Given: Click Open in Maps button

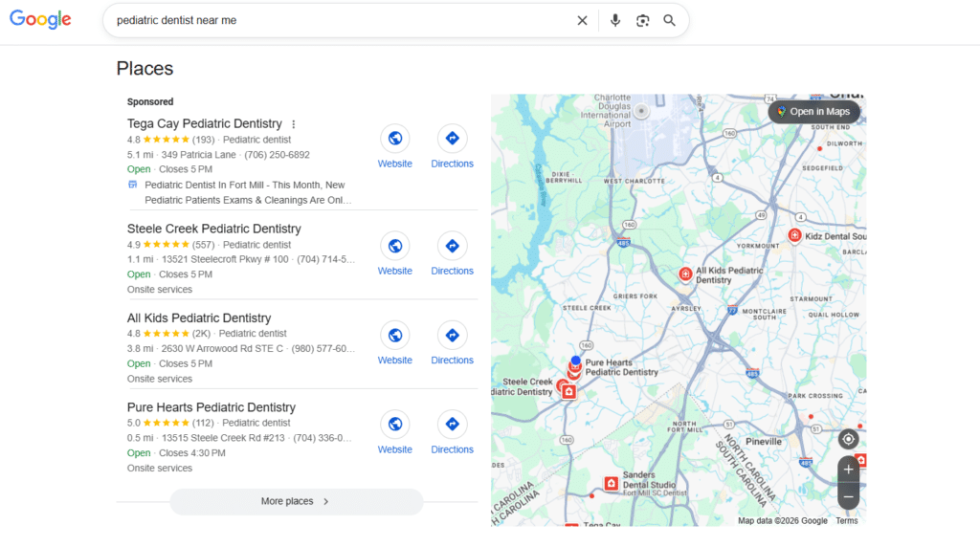Looking at the screenshot, I should click(813, 112).
